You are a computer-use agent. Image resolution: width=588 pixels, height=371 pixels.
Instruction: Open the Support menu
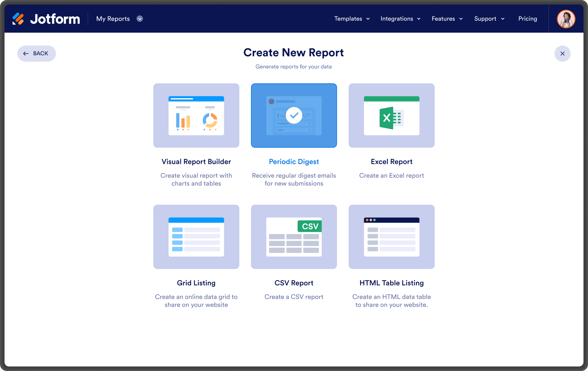click(x=489, y=19)
